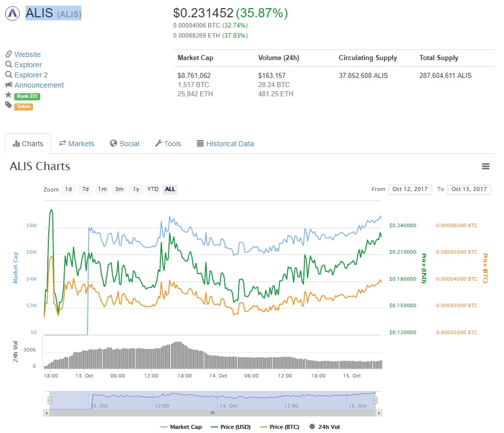Open the chart hamburger menu icon

click(485, 167)
